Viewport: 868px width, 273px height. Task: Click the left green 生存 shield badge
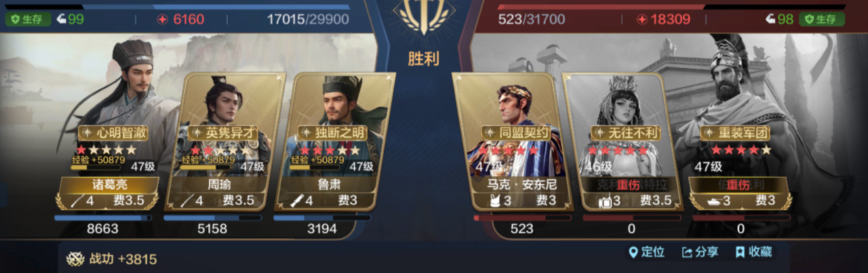coord(28,20)
